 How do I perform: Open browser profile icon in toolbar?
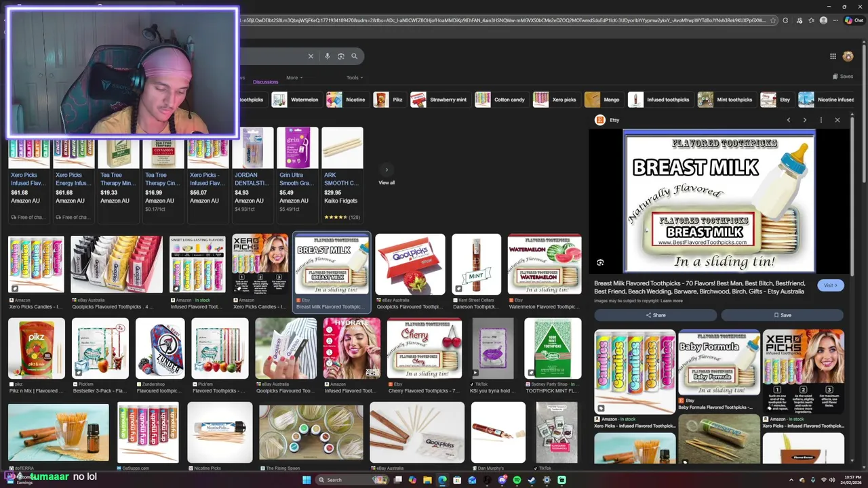point(823,20)
